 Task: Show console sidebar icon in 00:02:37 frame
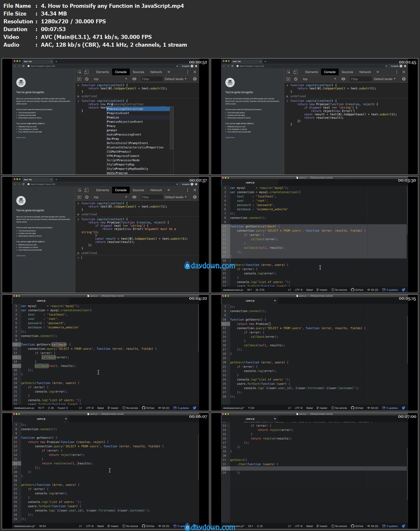pyautogui.click(x=79, y=197)
